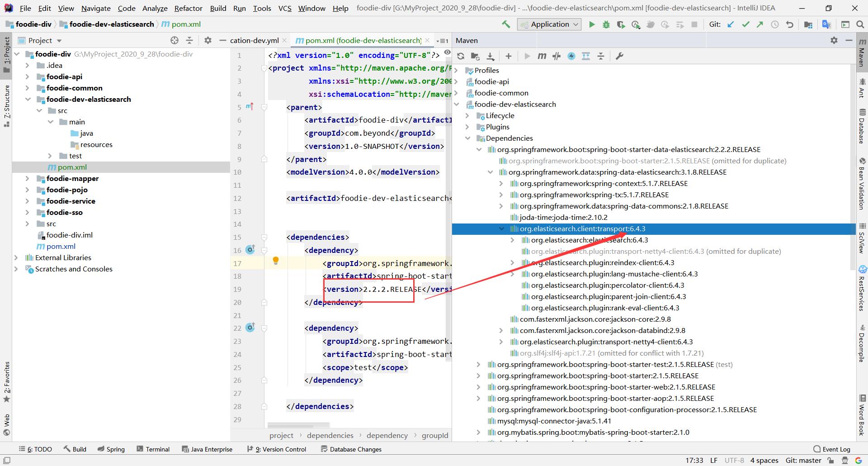868x466 pixels.
Task: Open the Analyze menu
Action: [x=155, y=8]
